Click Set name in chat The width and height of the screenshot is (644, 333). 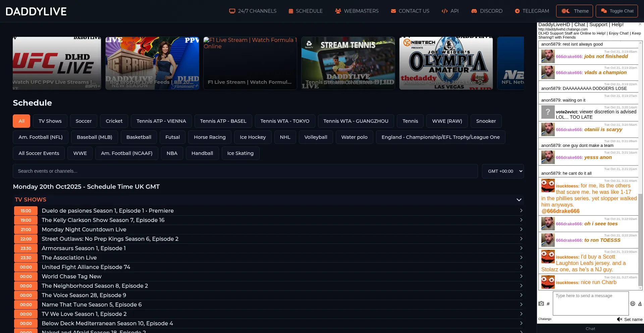[633, 320]
